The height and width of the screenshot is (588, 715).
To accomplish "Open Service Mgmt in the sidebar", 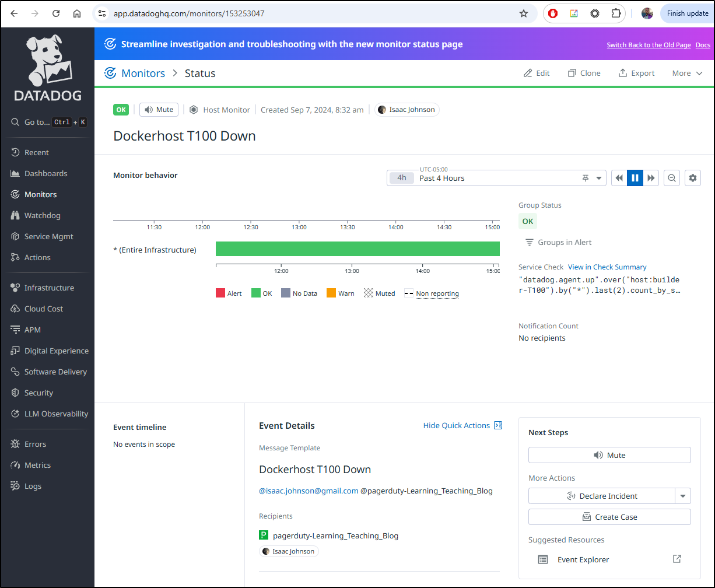I will click(48, 236).
